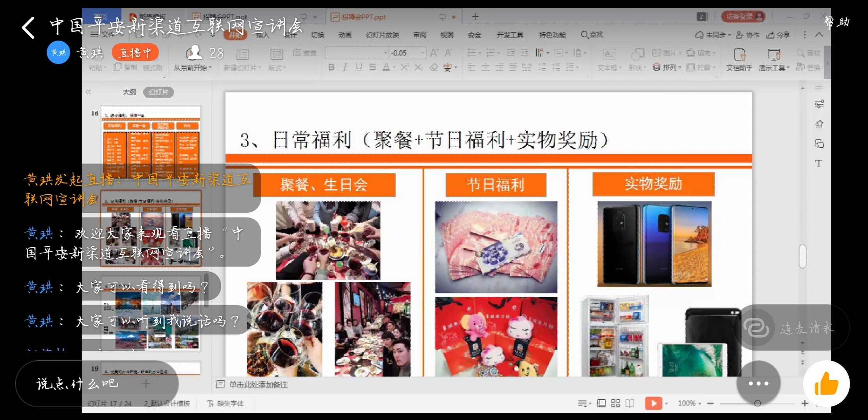Open the three-dots more button in the live overlay

click(758, 384)
